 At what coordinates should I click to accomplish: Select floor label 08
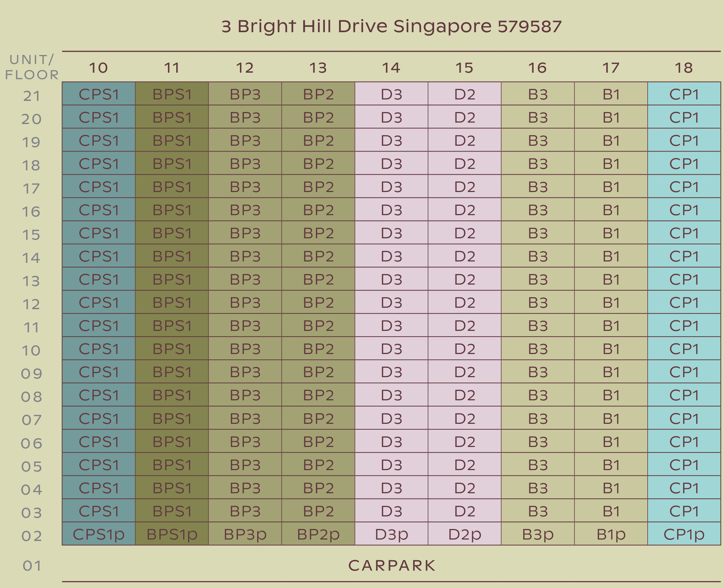pyautogui.click(x=31, y=397)
